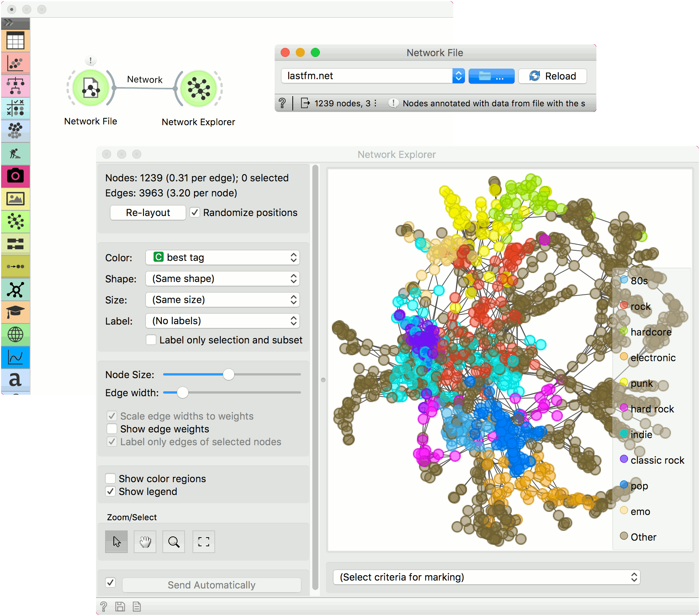Enable Show color regions
The height and width of the screenshot is (616, 700).
110,478
